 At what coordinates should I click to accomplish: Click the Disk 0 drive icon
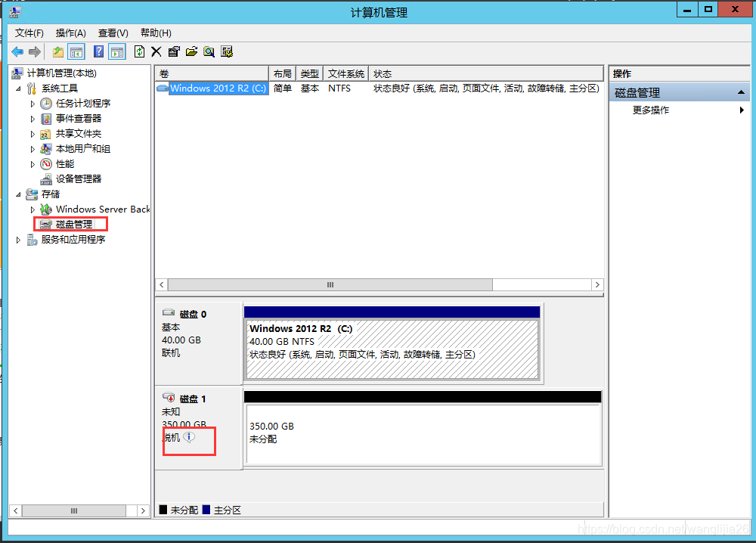(169, 312)
